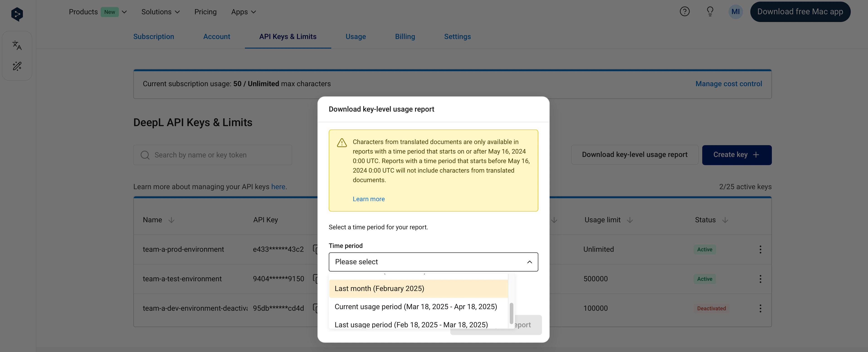Open options menu for team-a-prod-environment key
The height and width of the screenshot is (352, 868).
(x=760, y=249)
